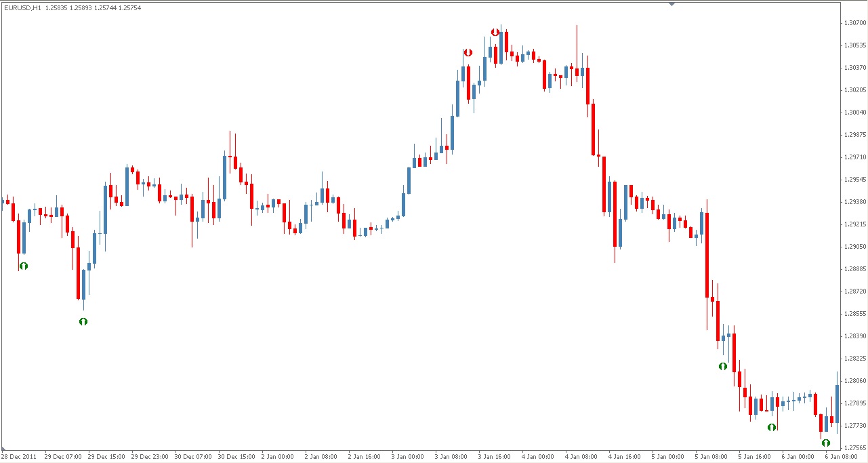Select the first green buy signal marker
This screenshot has height=463, width=868.
point(23,266)
